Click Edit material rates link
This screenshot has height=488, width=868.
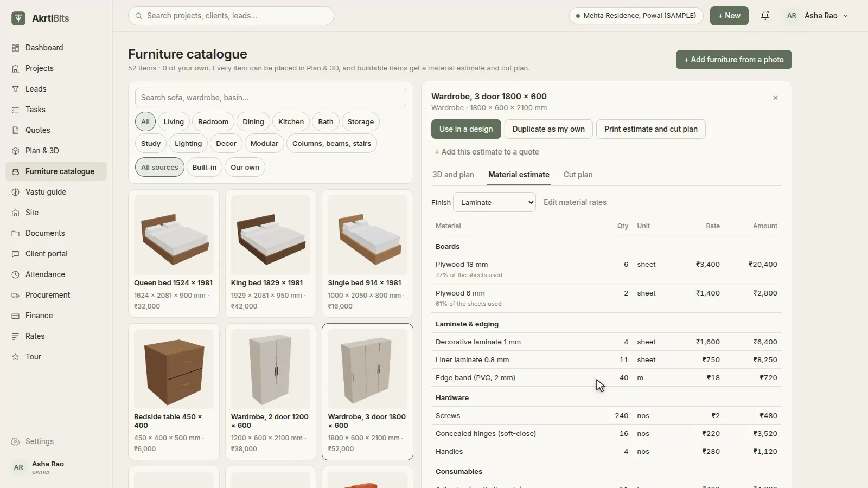pos(575,202)
